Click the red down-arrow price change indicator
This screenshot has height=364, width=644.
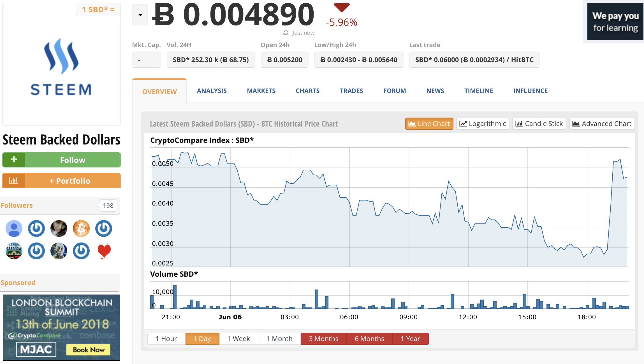[342, 8]
